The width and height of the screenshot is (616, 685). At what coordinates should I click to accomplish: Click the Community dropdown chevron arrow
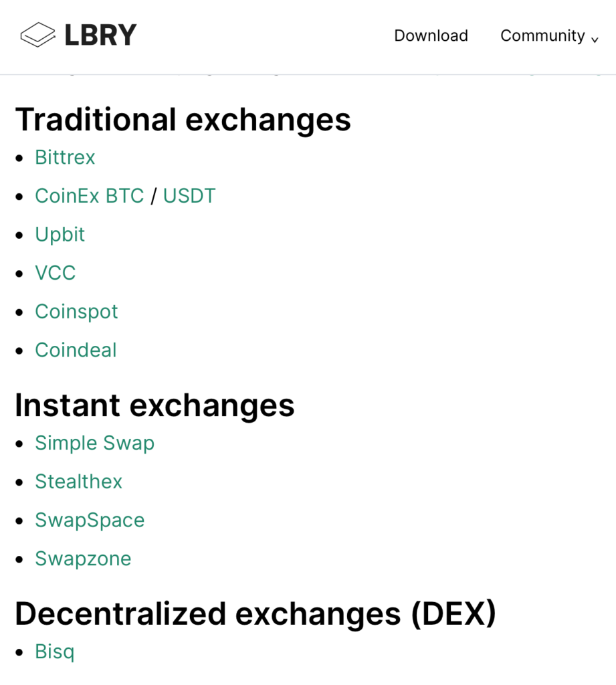coord(595,39)
